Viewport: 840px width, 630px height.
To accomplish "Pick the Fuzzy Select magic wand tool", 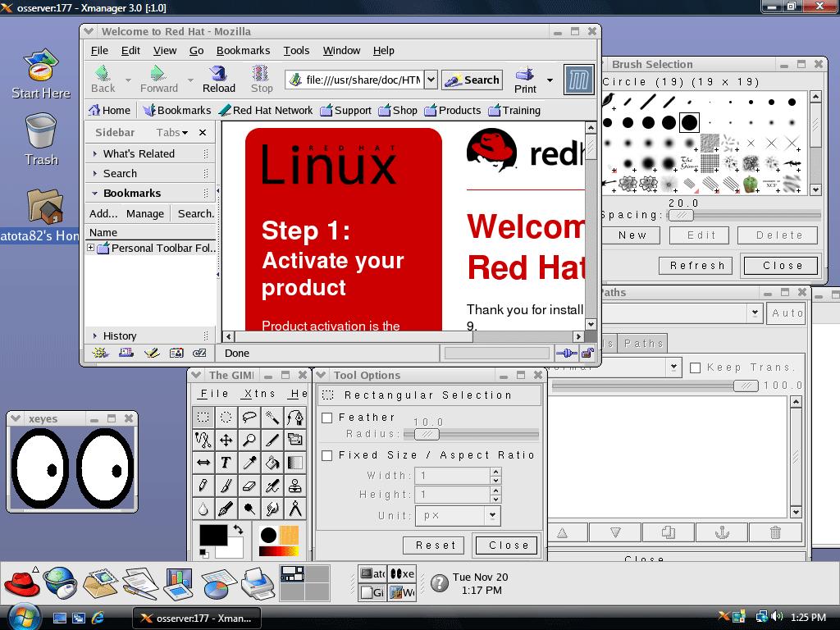I will 272,417.
